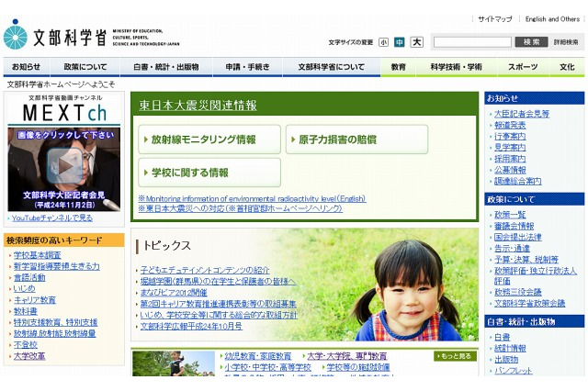The height and width of the screenshot is (391, 588).
Task: Open keyword link 放射線 放射能 放射線量
Action: [x=54, y=333]
